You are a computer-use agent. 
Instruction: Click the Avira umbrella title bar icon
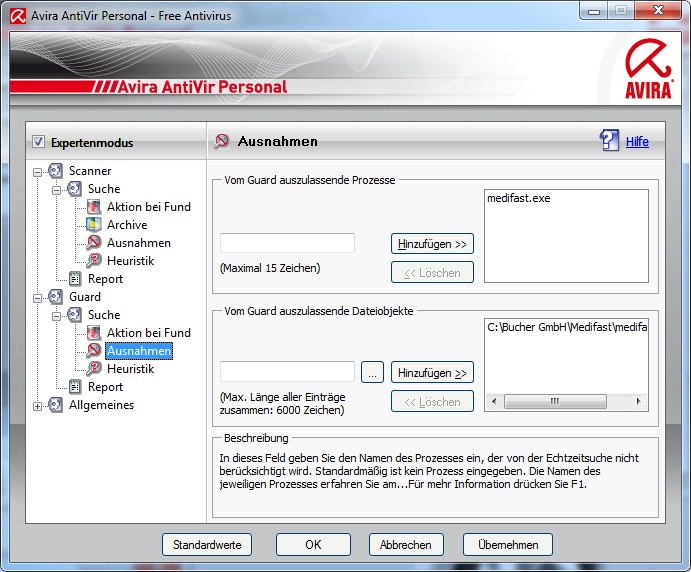pyautogui.click(x=18, y=16)
